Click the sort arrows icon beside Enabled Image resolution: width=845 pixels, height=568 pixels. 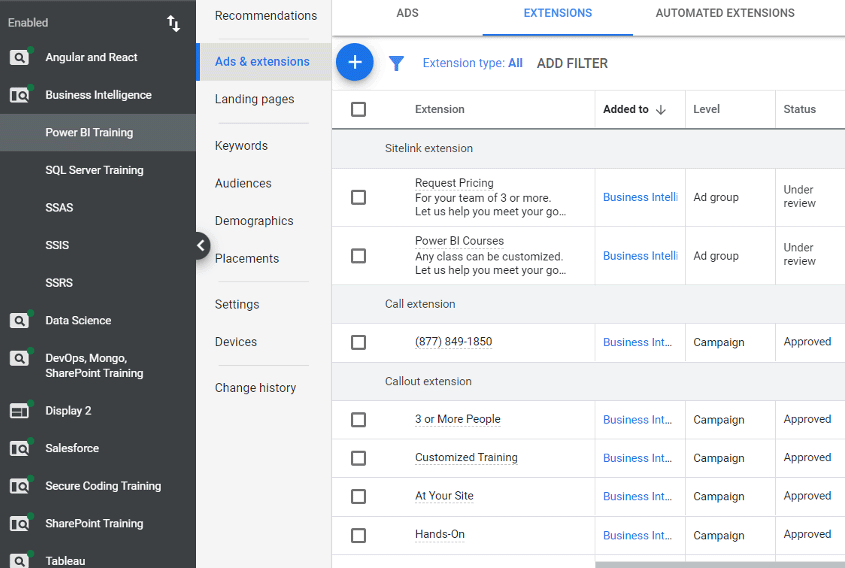click(173, 23)
